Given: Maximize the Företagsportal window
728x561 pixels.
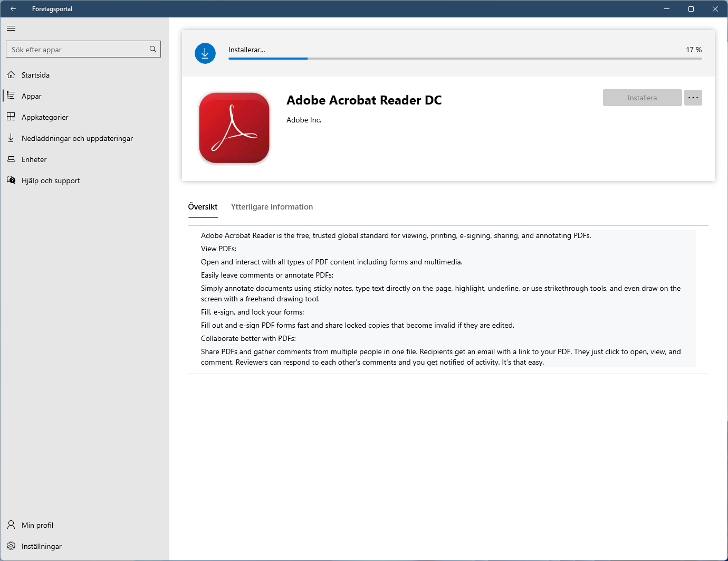Looking at the screenshot, I should (691, 9).
